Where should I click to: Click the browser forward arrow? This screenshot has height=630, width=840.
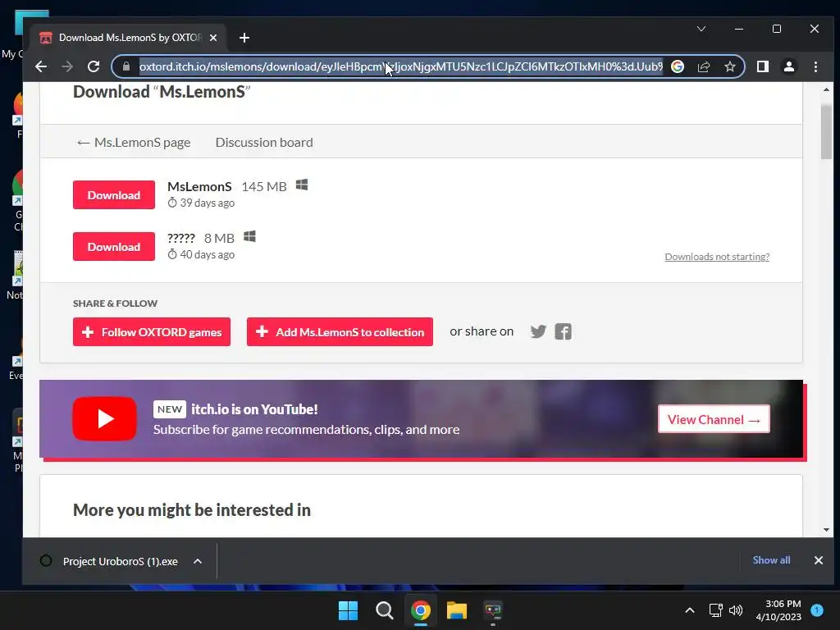[67, 66]
